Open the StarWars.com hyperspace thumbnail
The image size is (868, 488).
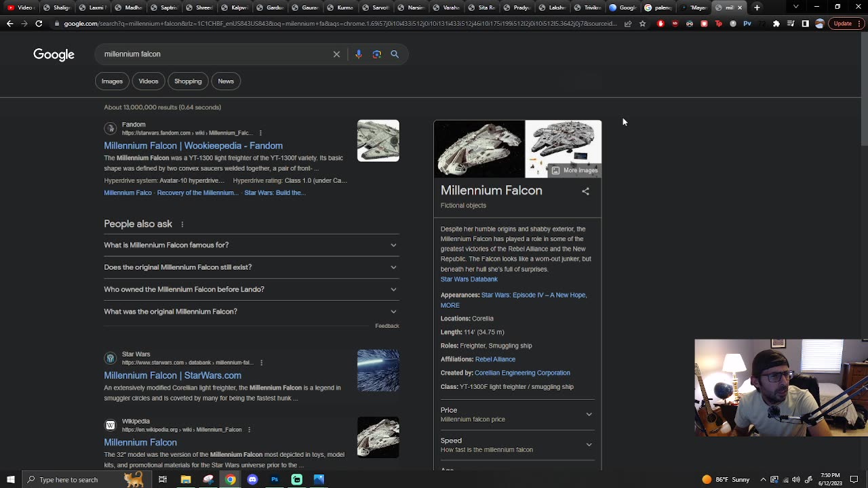click(378, 371)
